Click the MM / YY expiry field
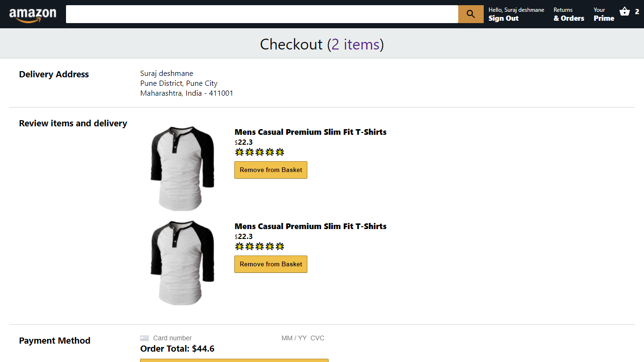Image resolution: width=644 pixels, height=362 pixels. tap(294, 338)
